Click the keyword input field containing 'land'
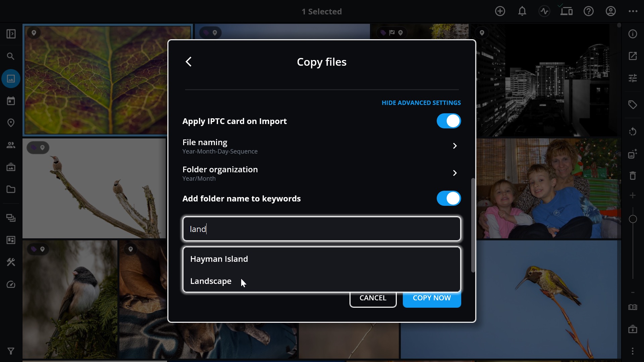 tap(322, 229)
